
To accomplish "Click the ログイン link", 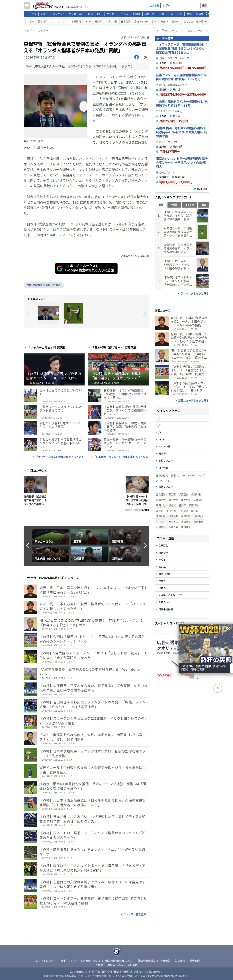I will point(168,6).
